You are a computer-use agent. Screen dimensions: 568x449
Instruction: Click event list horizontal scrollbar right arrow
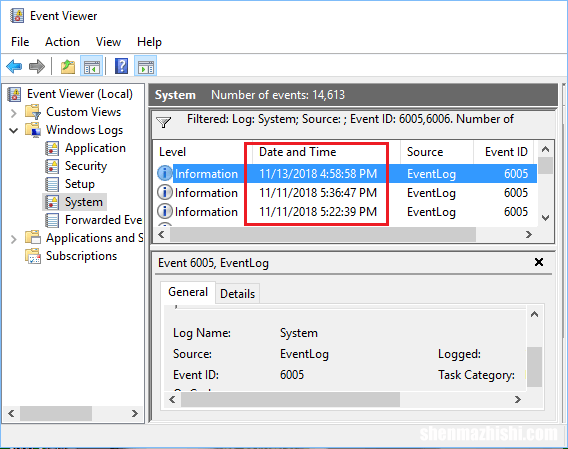point(529,234)
